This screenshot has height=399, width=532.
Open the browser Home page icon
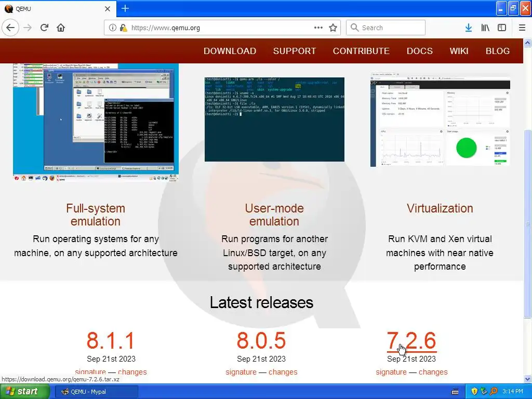point(61,28)
